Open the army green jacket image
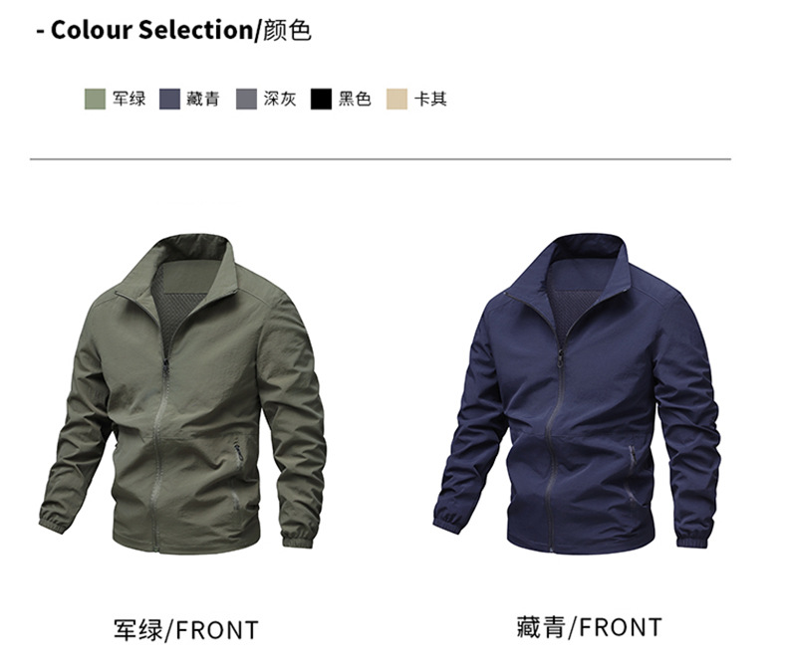 (182, 393)
